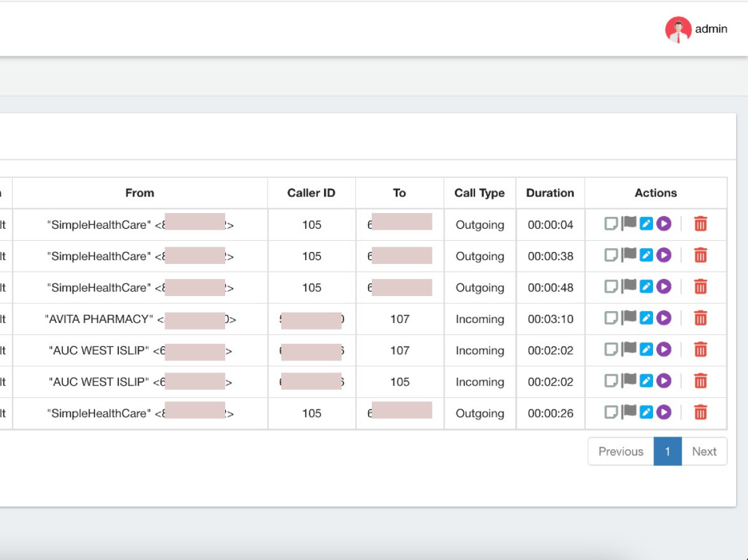Viewport: 748px width, 560px height.
Task: Play recording of the 00:00:04 call
Action: coord(663,224)
